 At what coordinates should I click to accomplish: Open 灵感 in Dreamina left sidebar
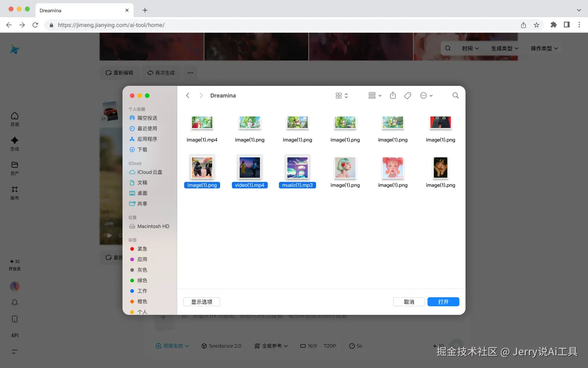pos(15,119)
